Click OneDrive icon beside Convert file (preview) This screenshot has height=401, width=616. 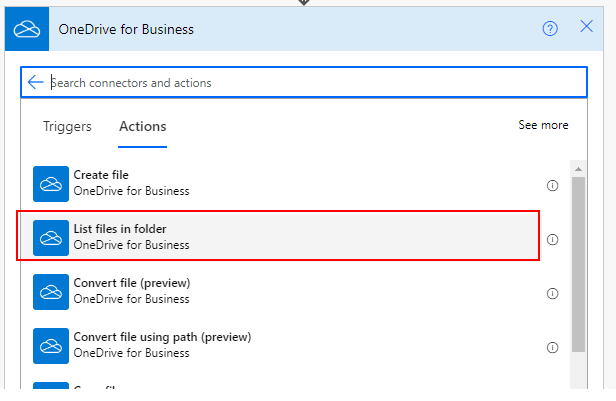tap(51, 292)
